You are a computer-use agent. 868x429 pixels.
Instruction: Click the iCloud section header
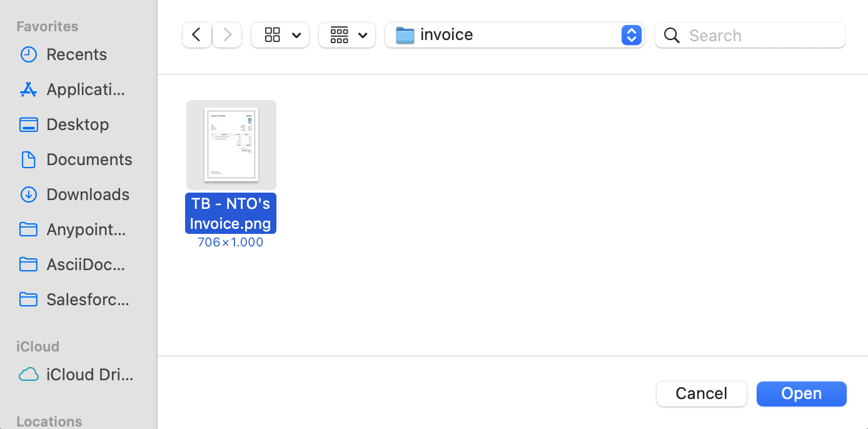[38, 346]
